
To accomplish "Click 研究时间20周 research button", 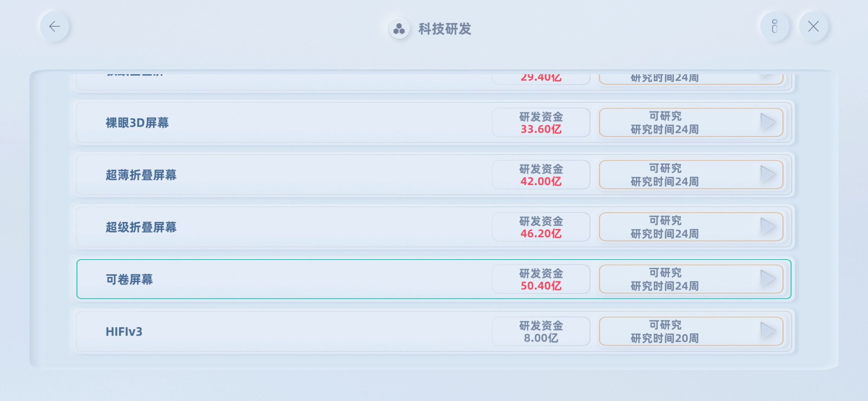I will (691, 331).
